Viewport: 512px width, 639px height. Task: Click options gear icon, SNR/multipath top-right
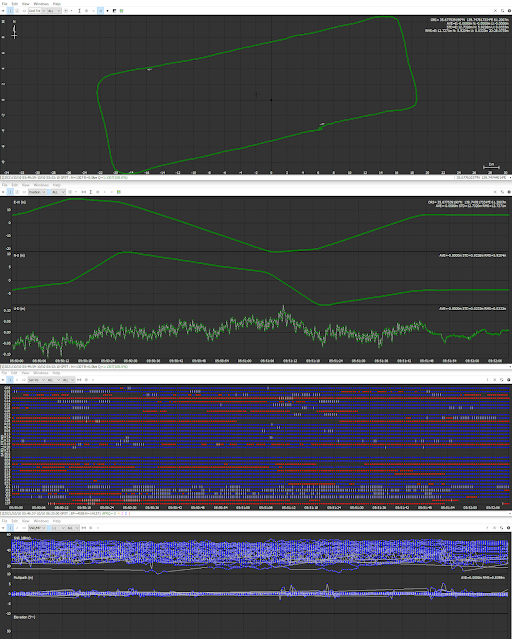pos(509,528)
